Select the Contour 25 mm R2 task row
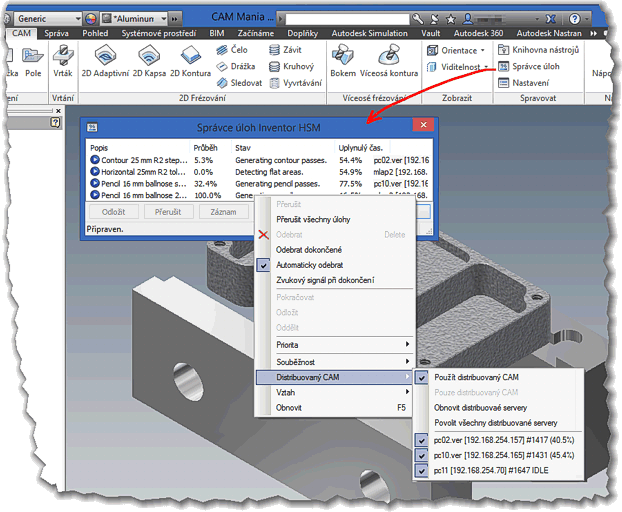The height and width of the screenshot is (512, 622). tap(259, 160)
